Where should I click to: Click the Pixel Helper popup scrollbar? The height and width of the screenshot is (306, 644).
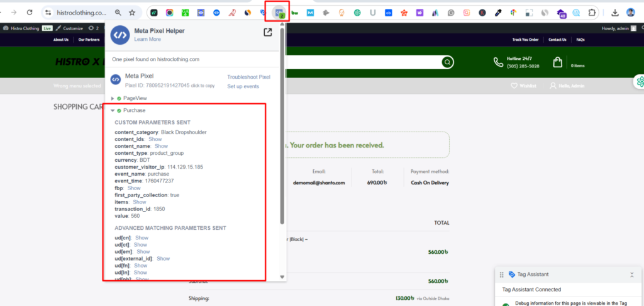click(x=282, y=126)
